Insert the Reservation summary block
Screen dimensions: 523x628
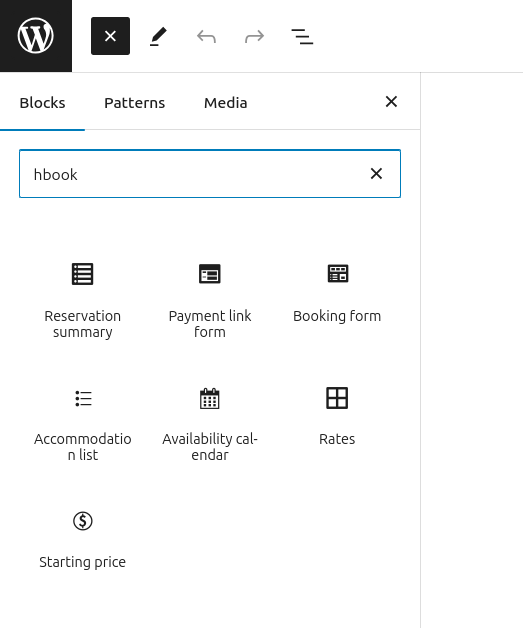pyautogui.click(x=82, y=300)
